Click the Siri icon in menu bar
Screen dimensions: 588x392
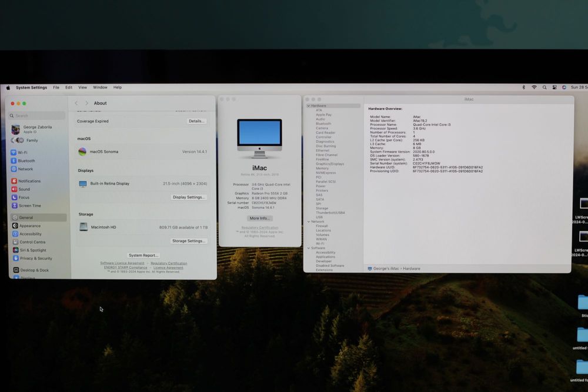[564, 88]
